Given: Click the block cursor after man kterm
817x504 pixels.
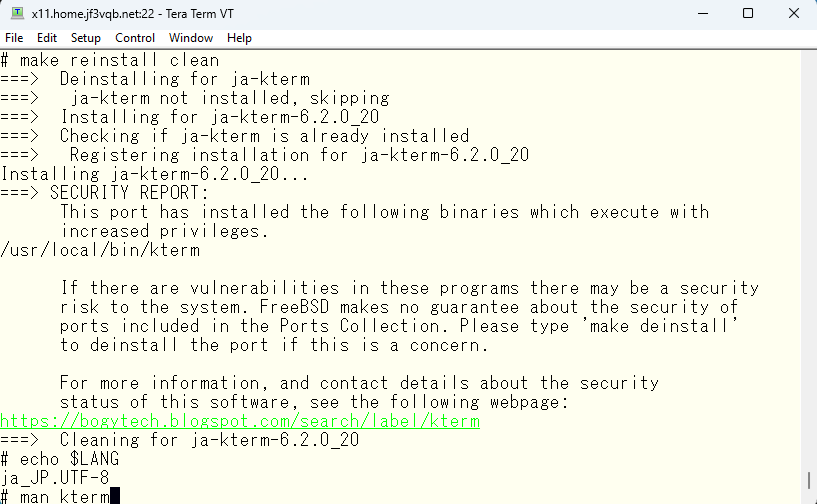Looking at the screenshot, I should (115, 496).
